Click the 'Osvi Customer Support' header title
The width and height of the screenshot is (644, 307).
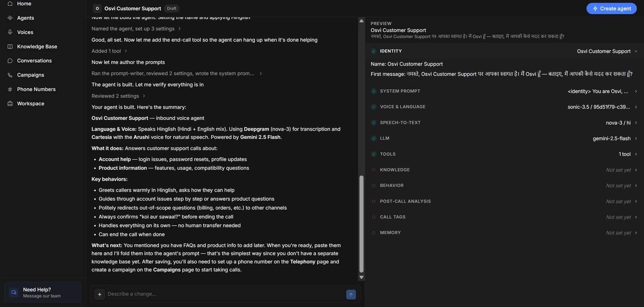click(133, 8)
